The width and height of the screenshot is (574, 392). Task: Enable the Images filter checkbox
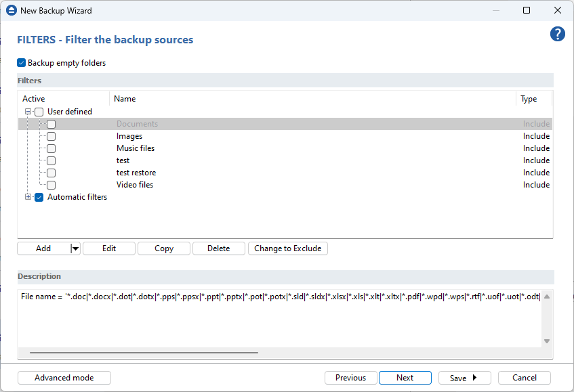51,136
